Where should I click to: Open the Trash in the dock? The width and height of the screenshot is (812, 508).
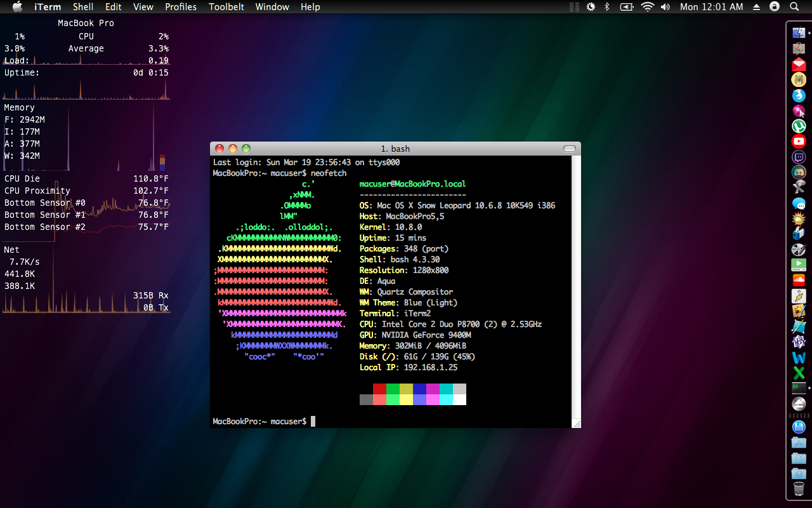799,489
